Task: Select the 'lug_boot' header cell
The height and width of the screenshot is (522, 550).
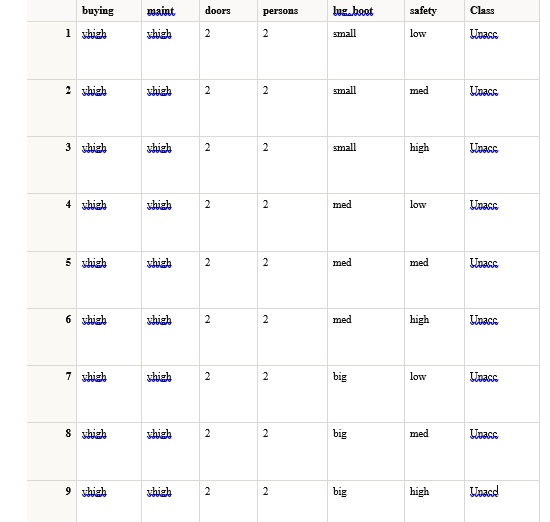Action: 366,11
